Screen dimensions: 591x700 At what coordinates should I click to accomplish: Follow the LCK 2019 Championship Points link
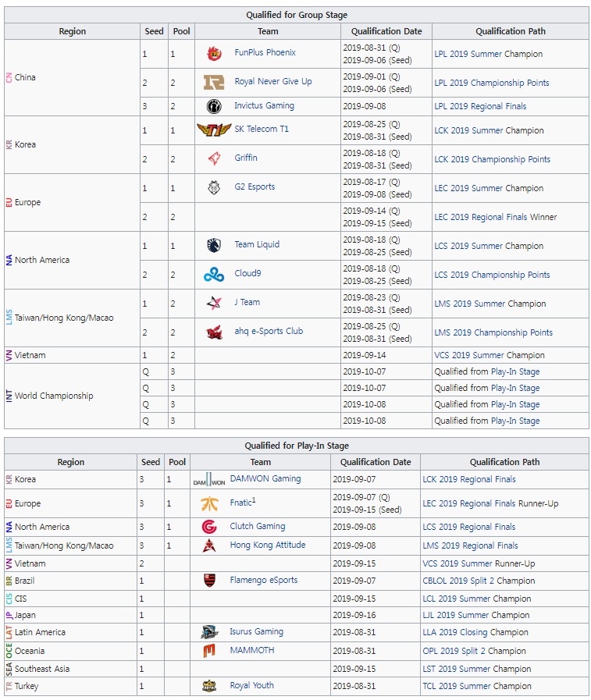pyautogui.click(x=492, y=159)
